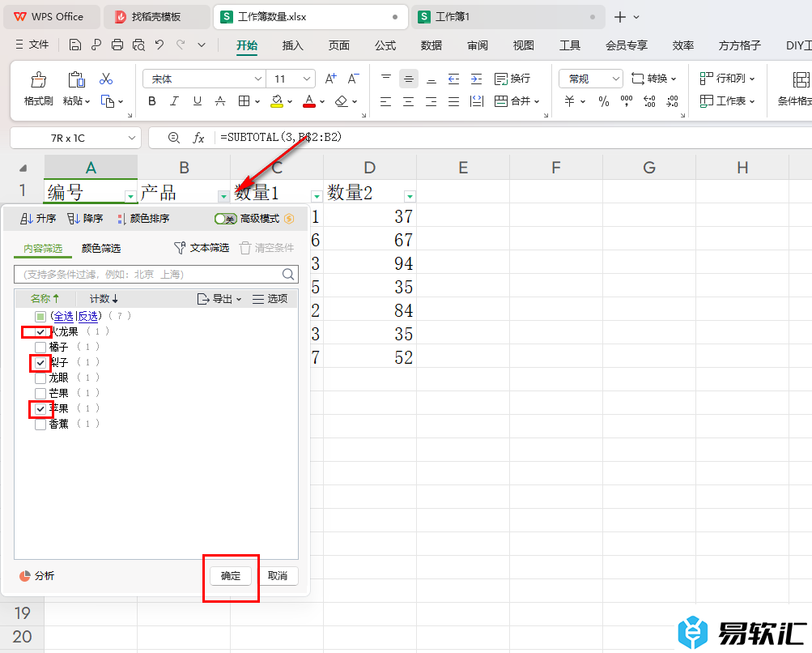812x653 pixels.
Task: Open the filter dropdown on 产品 column
Action: pos(223,196)
